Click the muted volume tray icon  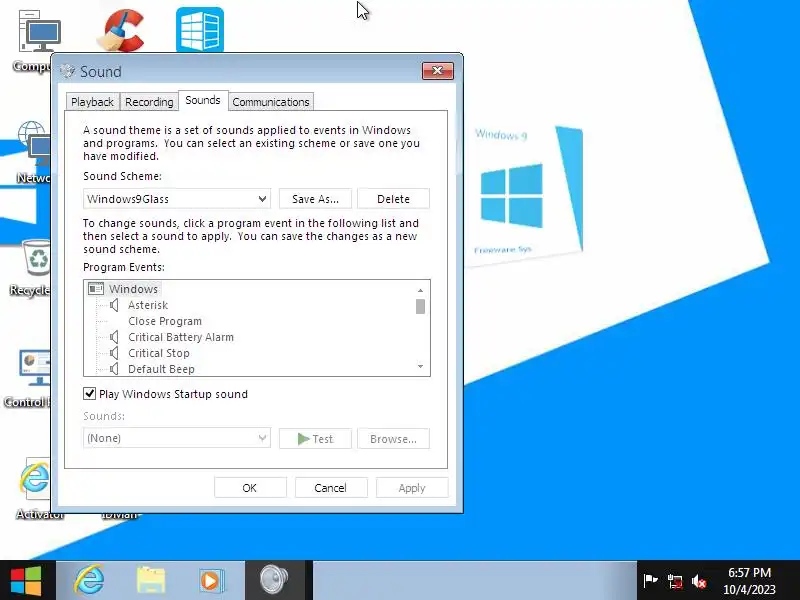click(699, 581)
